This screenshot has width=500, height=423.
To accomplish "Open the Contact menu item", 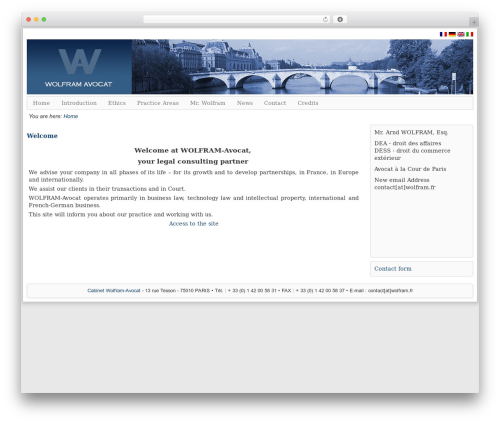I will 275,103.
